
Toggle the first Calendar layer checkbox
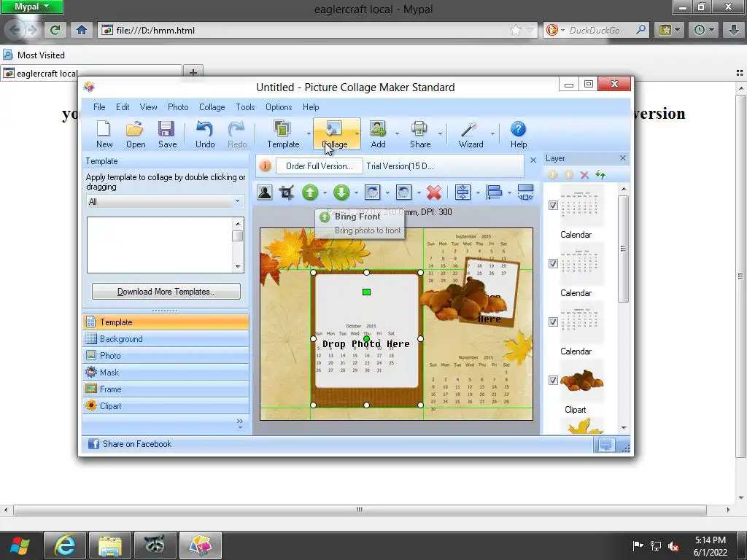click(x=553, y=205)
